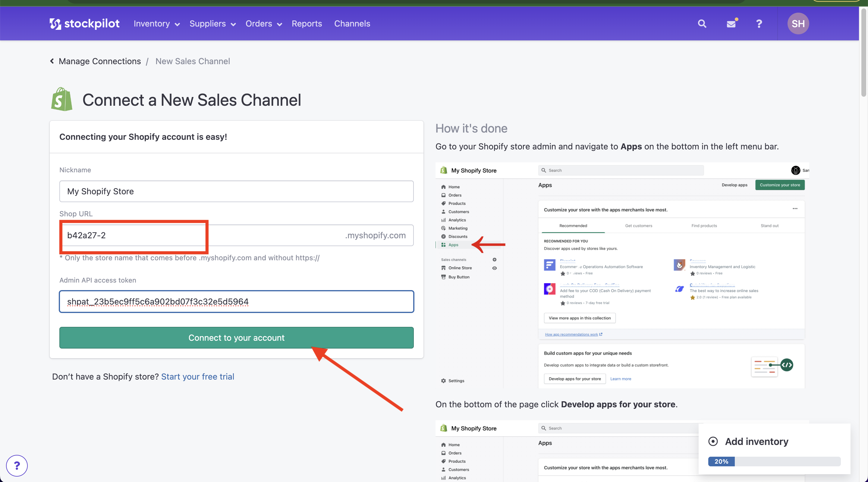This screenshot has height=482, width=868.
Task: Click the Add inventory 20% progress bar
Action: (774, 461)
